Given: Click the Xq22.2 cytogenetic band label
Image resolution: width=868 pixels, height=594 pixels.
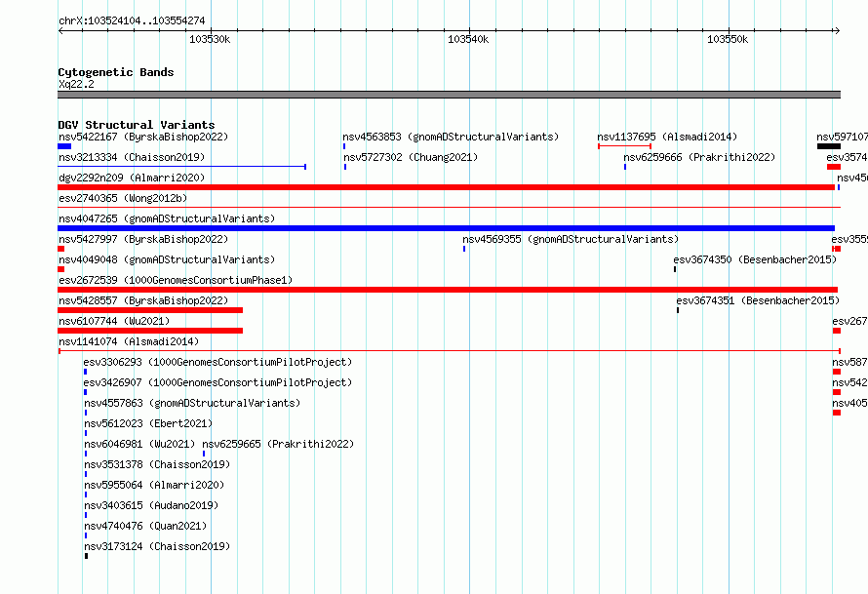Looking at the screenshot, I should point(76,84).
